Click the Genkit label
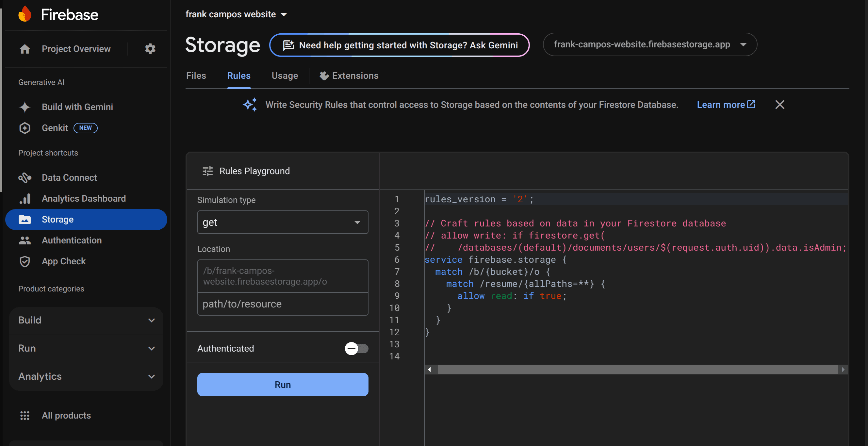 coord(55,128)
